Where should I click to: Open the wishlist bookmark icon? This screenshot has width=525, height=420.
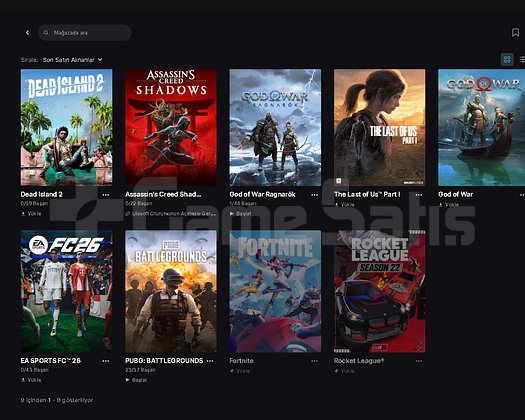[x=515, y=32]
